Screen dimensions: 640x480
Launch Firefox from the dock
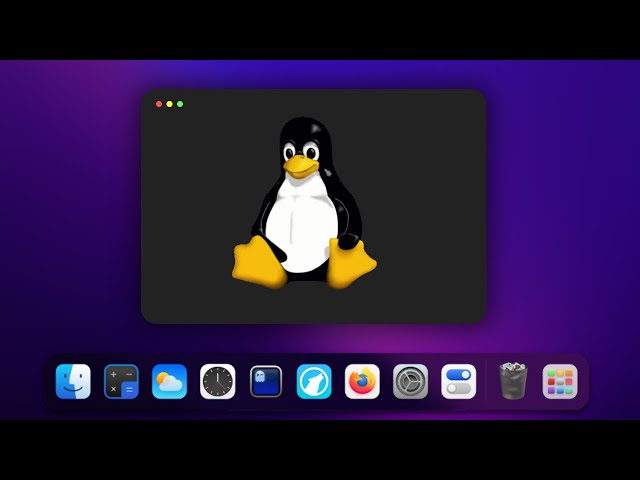[x=362, y=381]
